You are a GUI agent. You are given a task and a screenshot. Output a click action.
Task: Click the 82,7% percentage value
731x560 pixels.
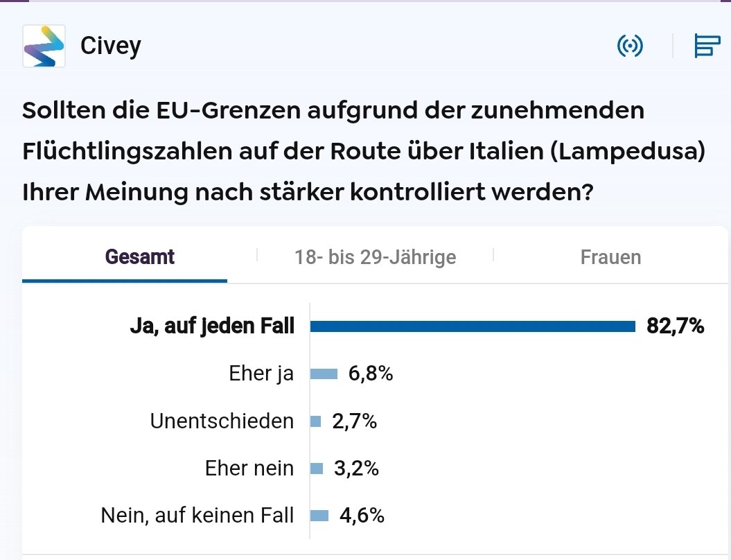pos(675,326)
